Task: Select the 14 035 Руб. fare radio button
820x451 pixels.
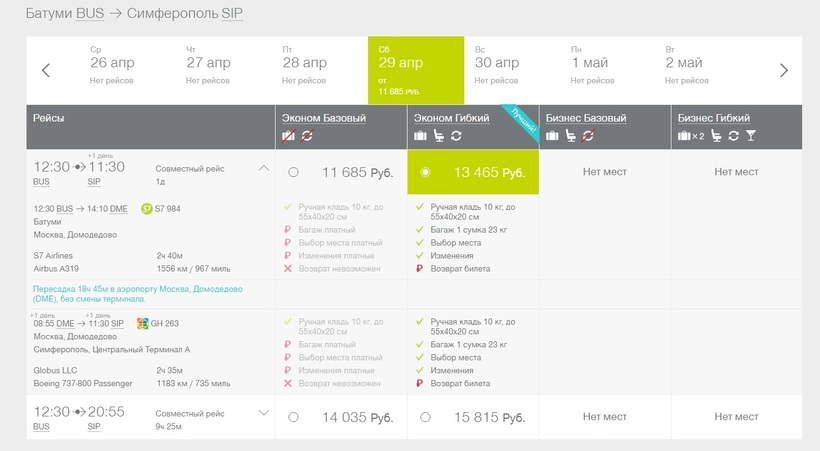Action: coord(293,417)
